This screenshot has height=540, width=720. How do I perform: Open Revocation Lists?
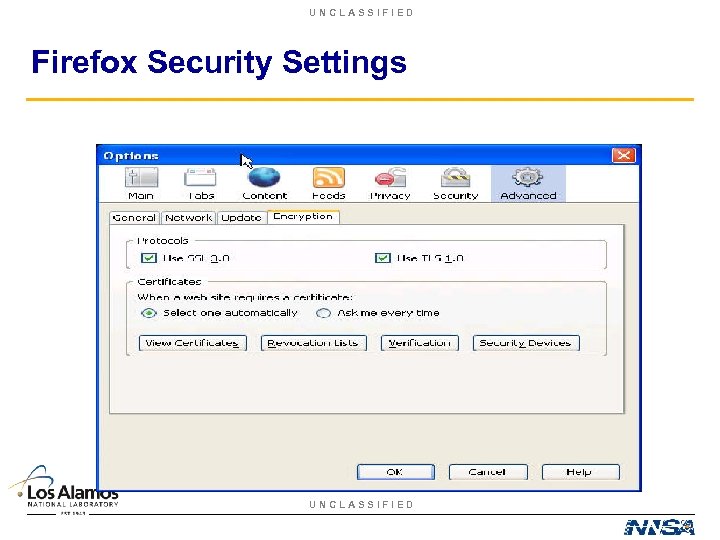click(314, 343)
